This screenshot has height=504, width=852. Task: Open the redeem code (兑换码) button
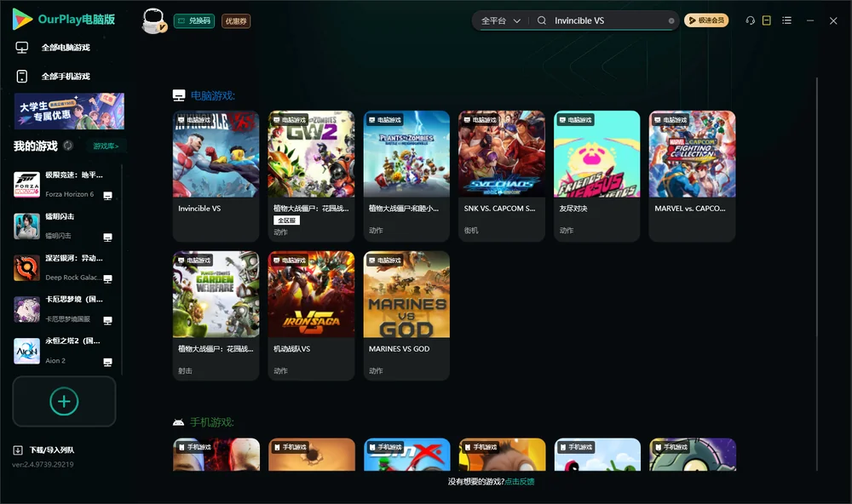[x=194, y=20]
